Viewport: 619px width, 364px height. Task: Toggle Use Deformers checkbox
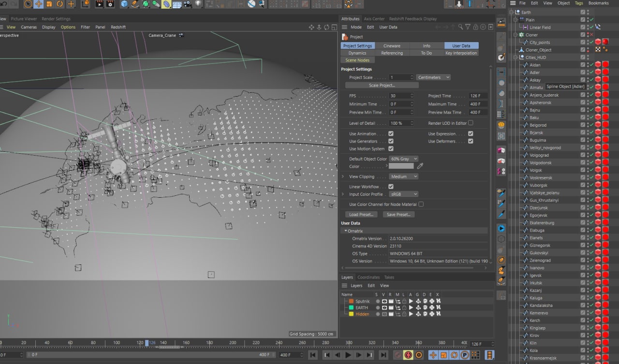471,141
